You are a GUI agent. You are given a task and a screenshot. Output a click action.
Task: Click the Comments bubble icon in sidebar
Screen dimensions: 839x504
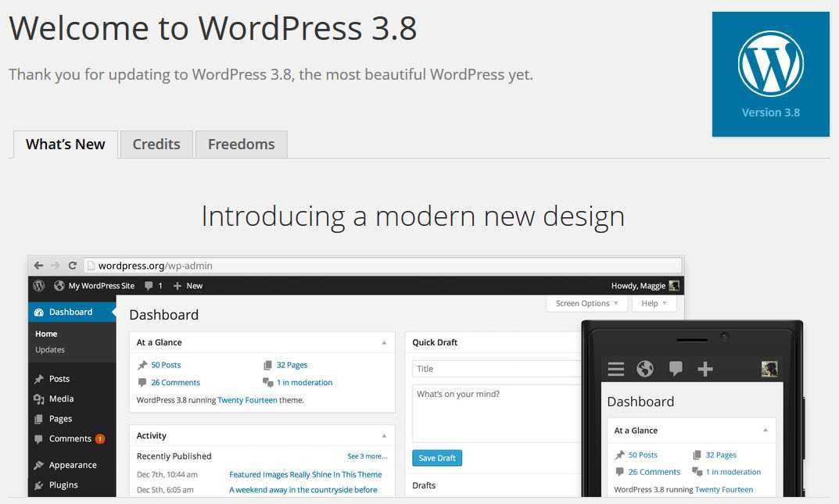(38, 439)
